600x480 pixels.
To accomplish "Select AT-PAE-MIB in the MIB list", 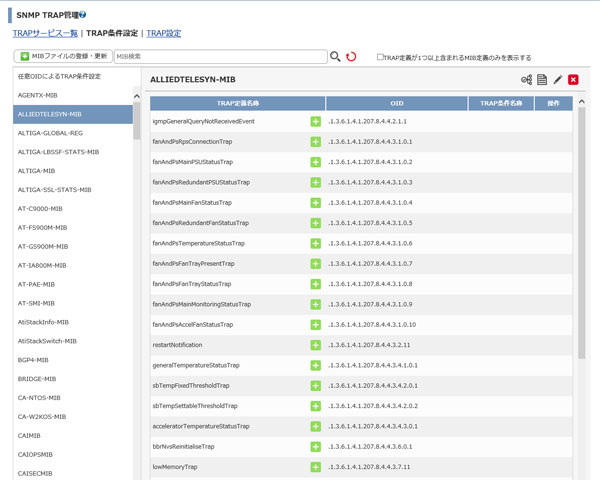I will (73, 284).
